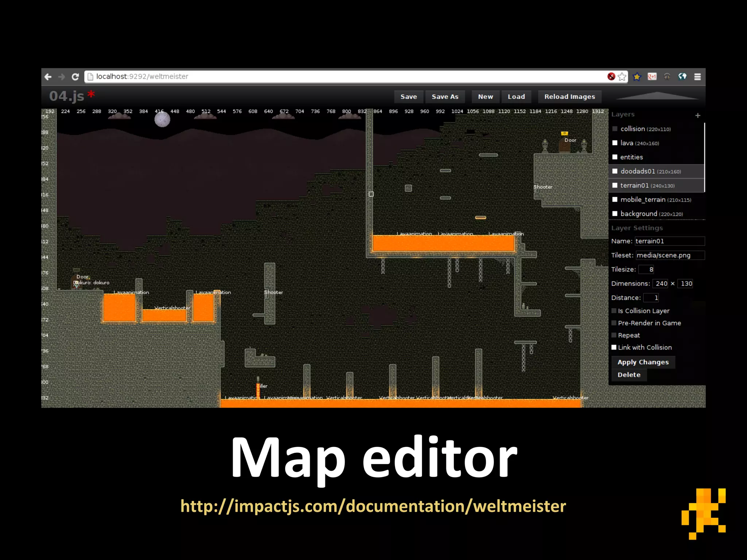Select the background layer name
This screenshot has width=747, height=560.
(x=639, y=214)
